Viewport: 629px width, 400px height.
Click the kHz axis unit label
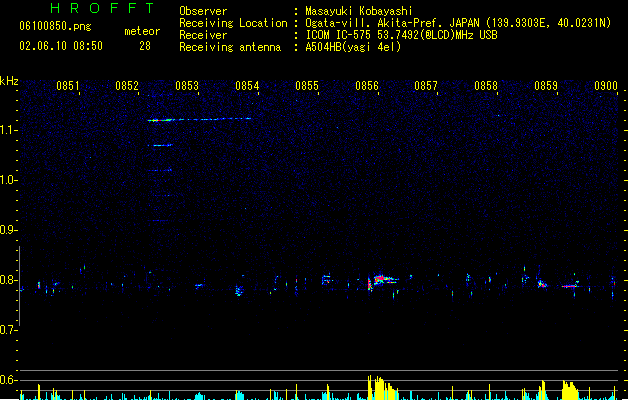9,81
